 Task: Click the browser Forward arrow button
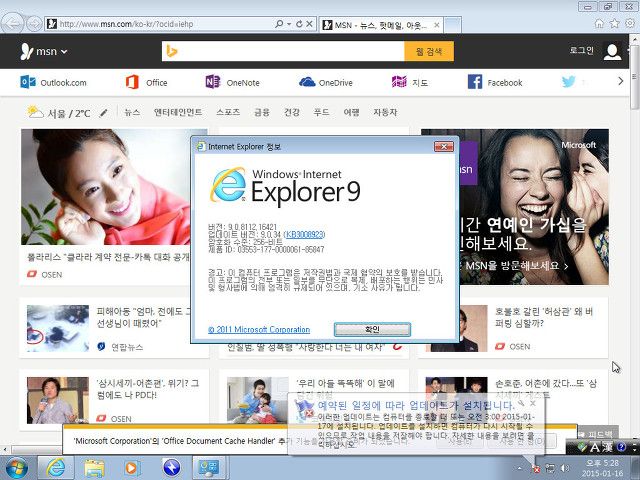click(34, 24)
